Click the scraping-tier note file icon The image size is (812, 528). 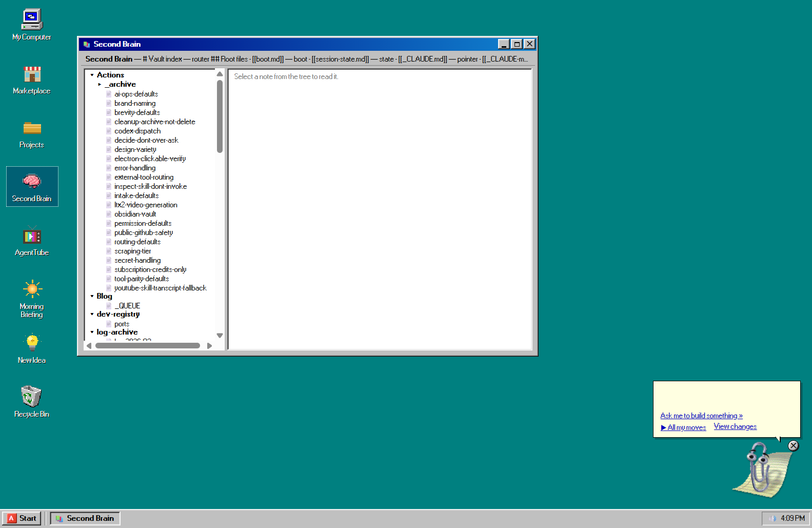(109, 251)
